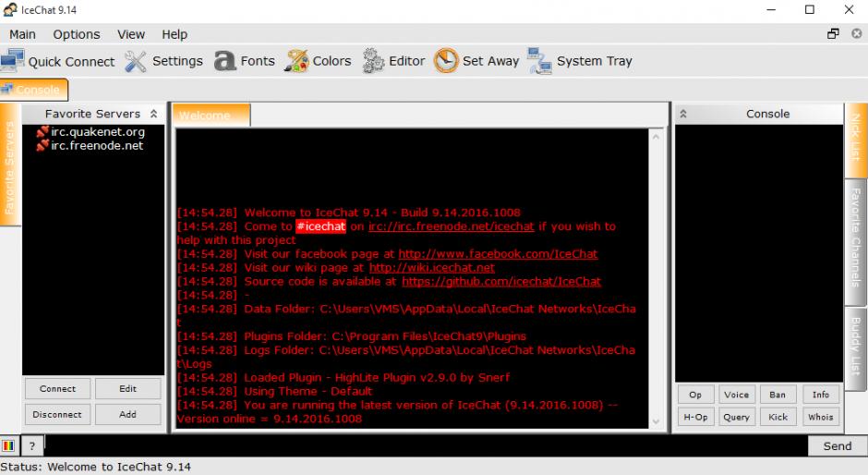Click the Query button
This screenshot has width=868, height=475.
(x=736, y=417)
